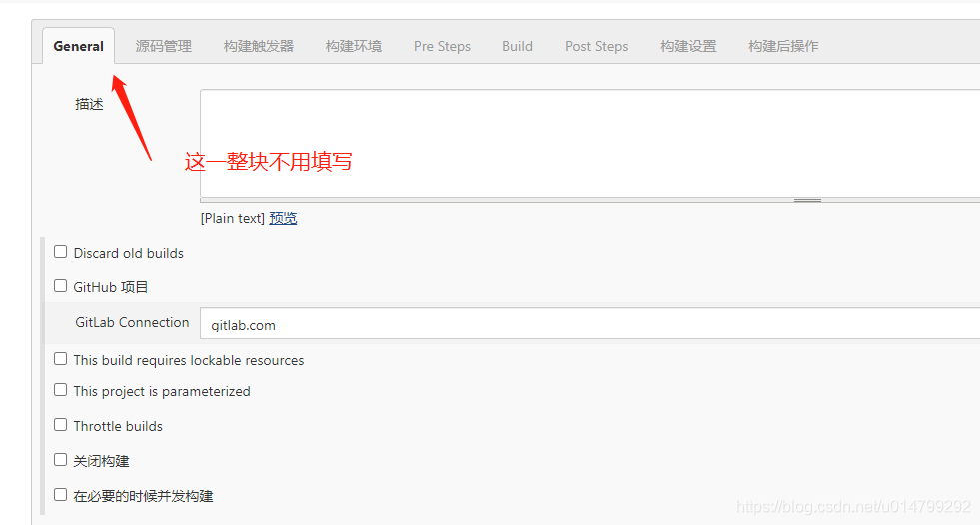The image size is (980, 525).
Task: Enable 在必要的时候并发构建 checkbox
Action: 60,494
